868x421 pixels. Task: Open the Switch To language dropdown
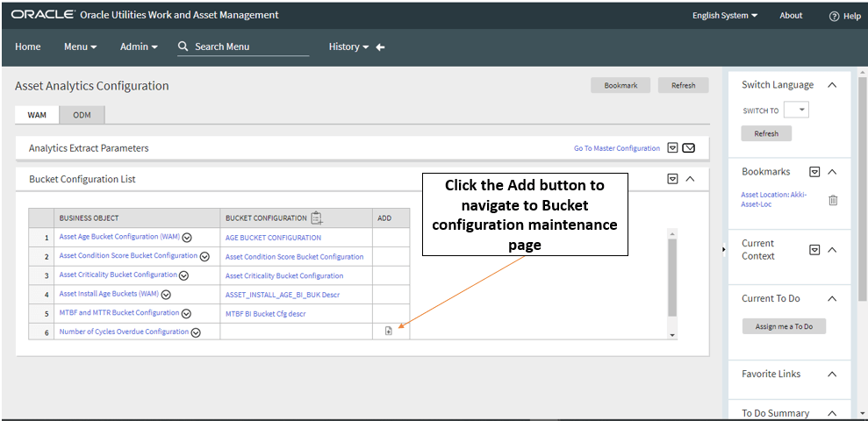tap(797, 110)
